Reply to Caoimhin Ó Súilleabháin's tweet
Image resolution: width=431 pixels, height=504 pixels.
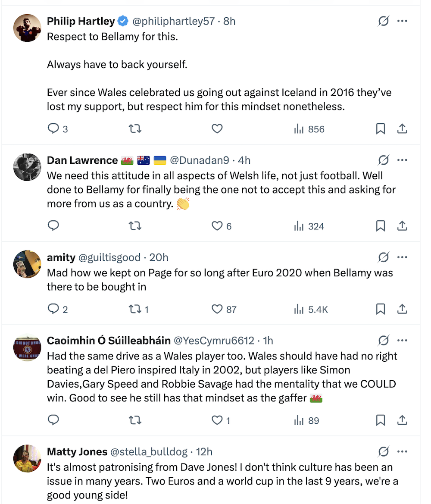[x=53, y=420]
